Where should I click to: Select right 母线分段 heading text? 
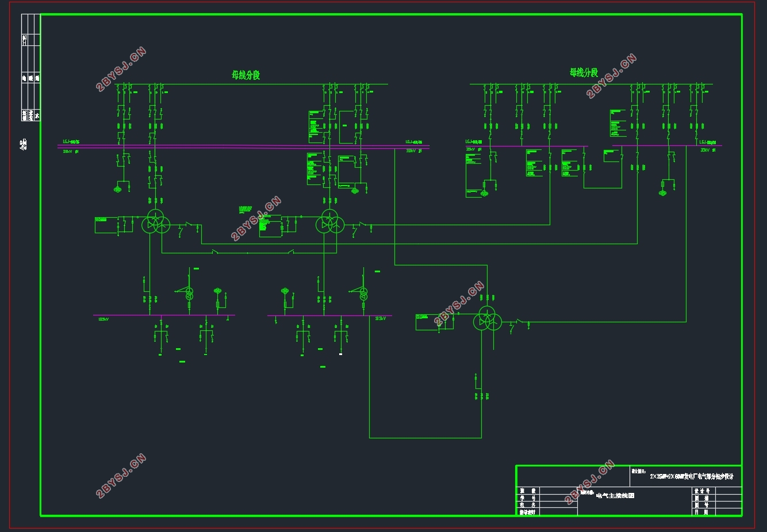(584, 72)
